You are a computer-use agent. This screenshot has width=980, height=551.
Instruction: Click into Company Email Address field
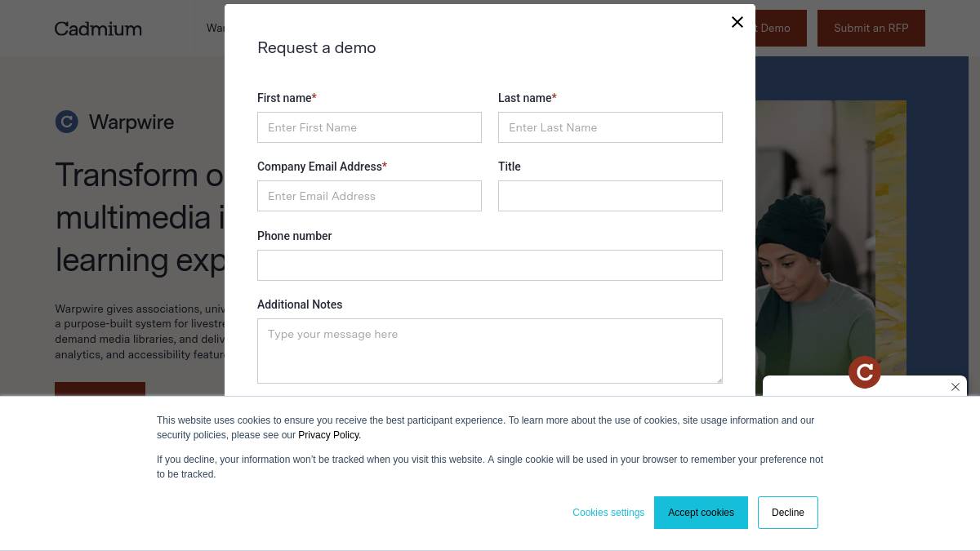tap(369, 196)
